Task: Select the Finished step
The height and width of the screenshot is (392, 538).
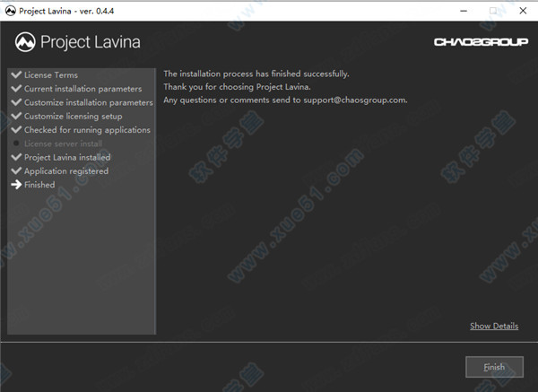Action: (x=39, y=185)
